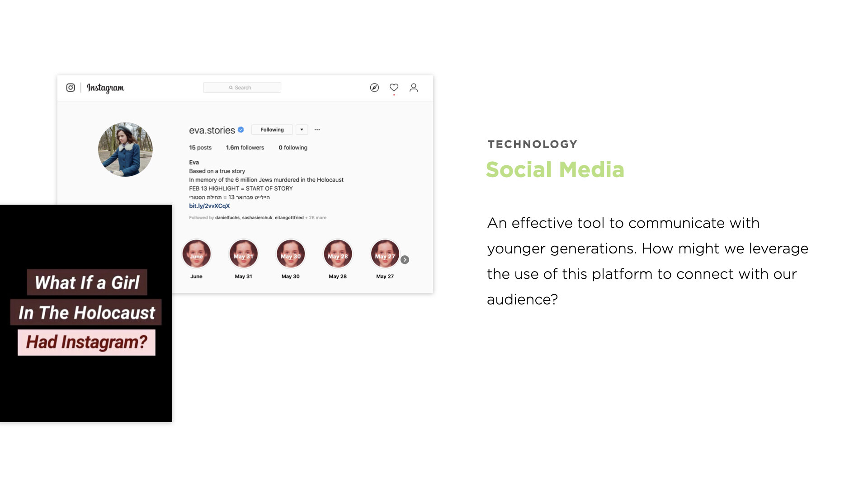Viewport: 868px width, 488px height.
Task: Advance highlights with next arrow
Action: (x=405, y=260)
